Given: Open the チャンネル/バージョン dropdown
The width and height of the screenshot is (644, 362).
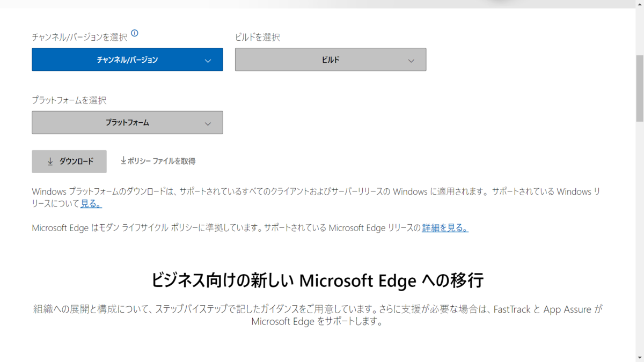Looking at the screenshot, I should (x=127, y=60).
